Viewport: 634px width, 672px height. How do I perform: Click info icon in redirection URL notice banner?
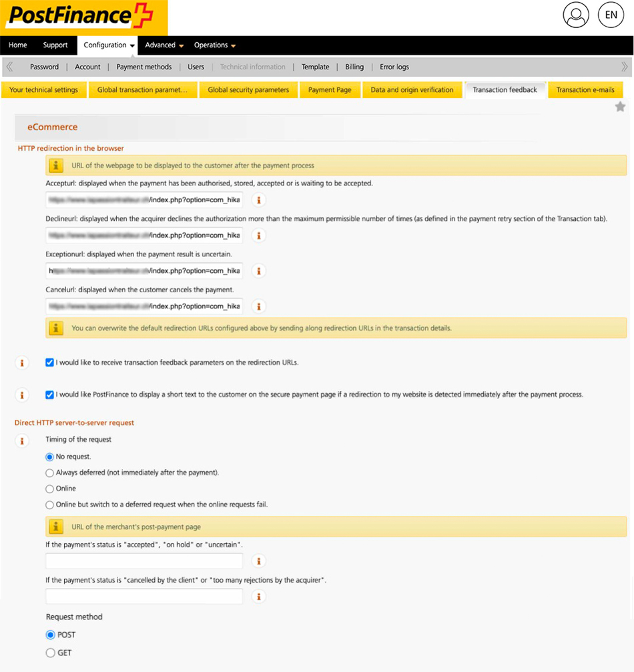[56, 165]
